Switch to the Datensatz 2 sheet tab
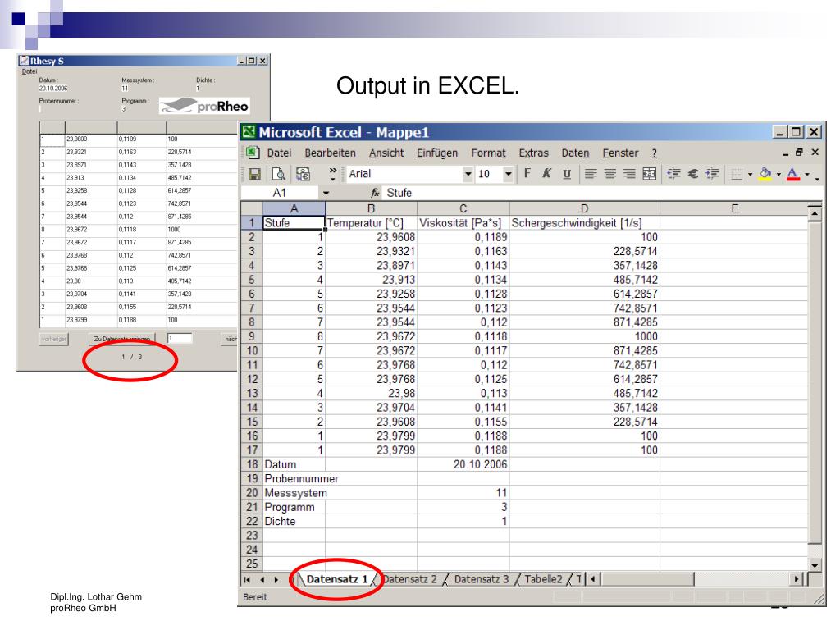Viewport: 840px width, 630px height. pyautogui.click(x=410, y=579)
